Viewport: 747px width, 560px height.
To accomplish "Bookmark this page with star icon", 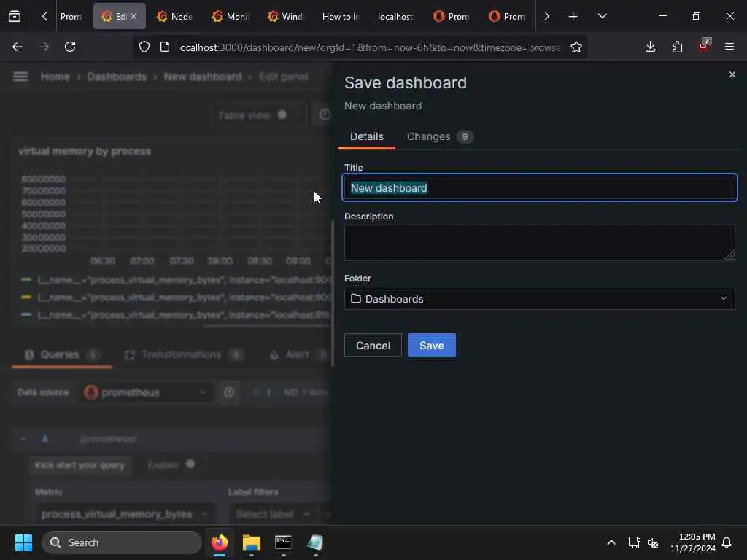I will tap(576, 47).
